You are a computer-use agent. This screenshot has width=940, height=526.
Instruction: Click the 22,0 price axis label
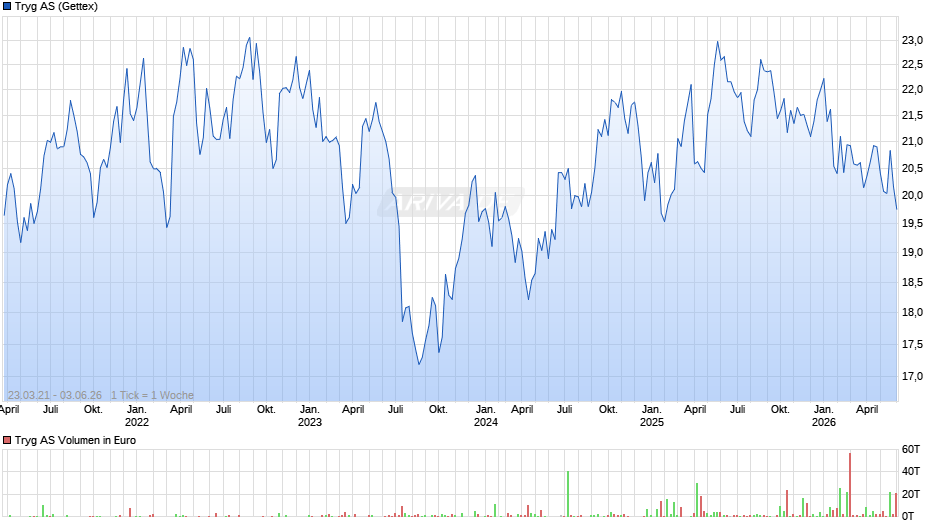click(x=912, y=89)
